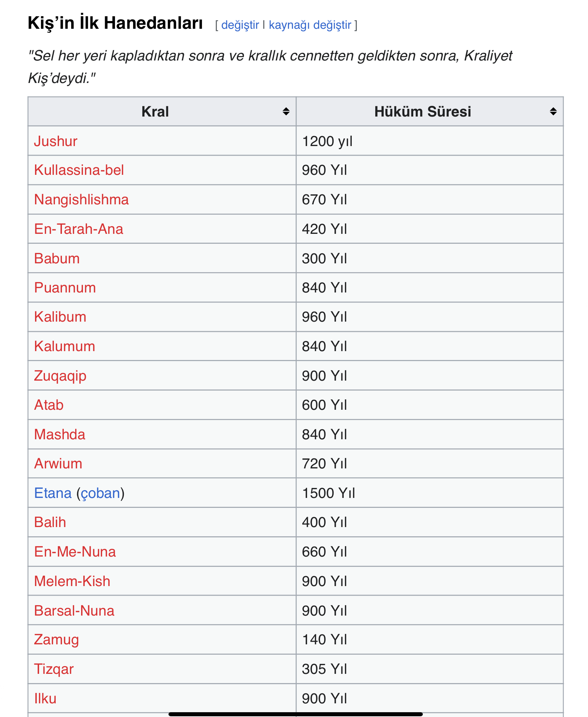The image size is (588, 717).
Task: Select the Puannum link
Action: pos(64,287)
